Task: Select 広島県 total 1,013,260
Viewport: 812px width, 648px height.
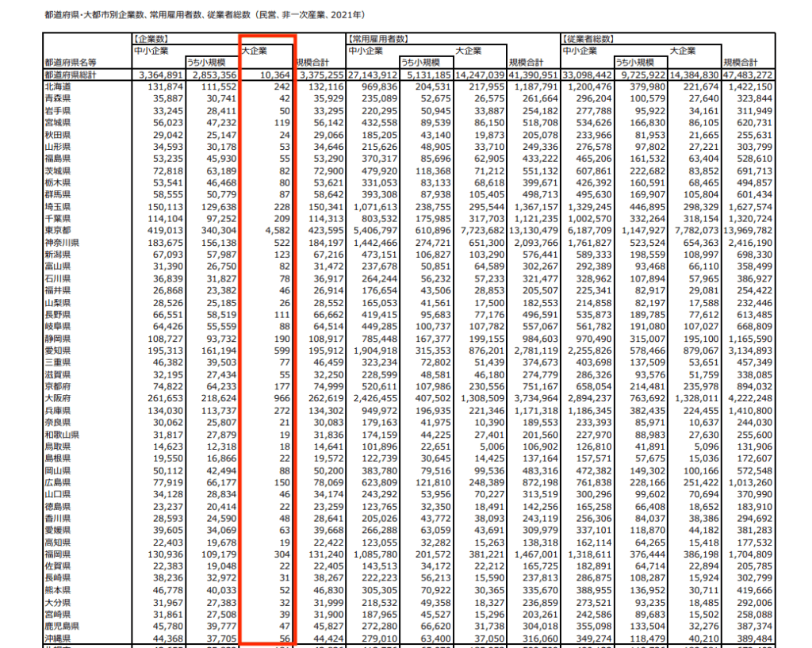Action: pyautogui.click(x=750, y=483)
